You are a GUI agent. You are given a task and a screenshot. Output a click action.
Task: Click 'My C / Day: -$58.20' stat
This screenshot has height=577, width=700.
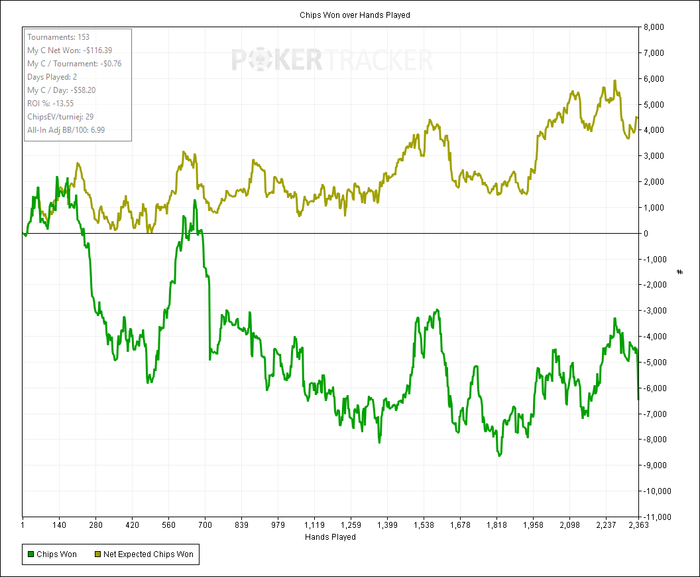pos(61,90)
